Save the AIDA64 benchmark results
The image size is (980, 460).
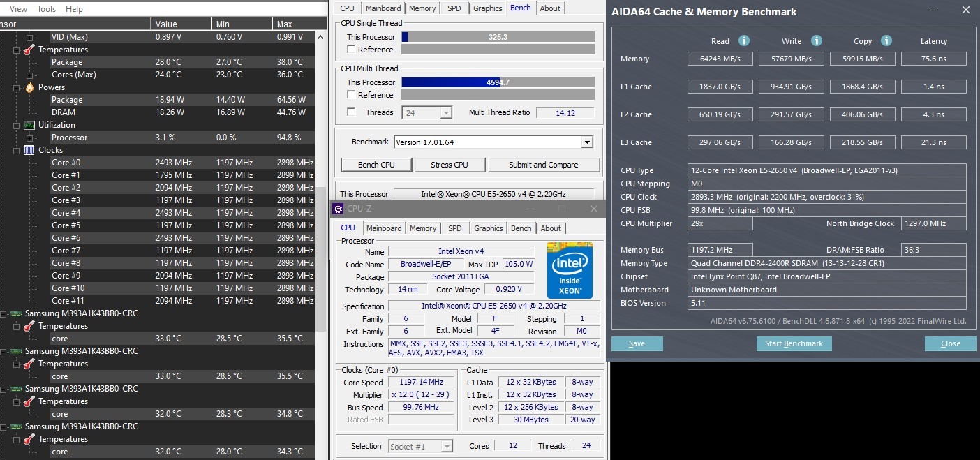(x=637, y=343)
